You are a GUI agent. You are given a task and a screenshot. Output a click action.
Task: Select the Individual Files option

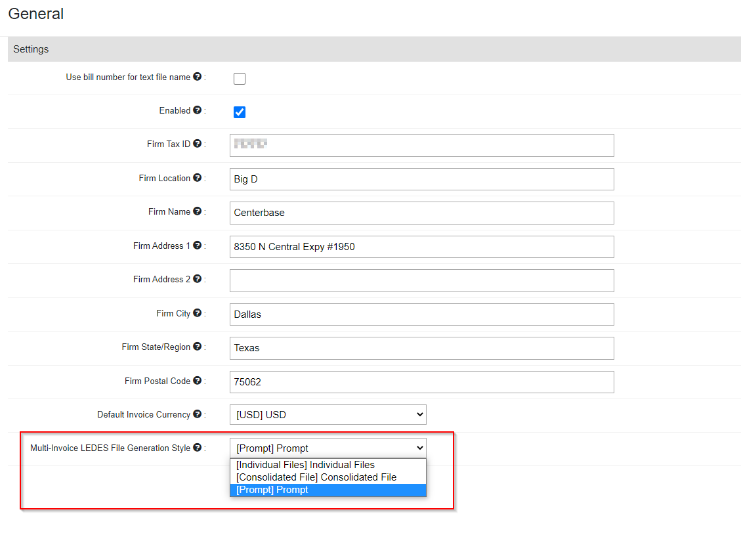point(306,465)
